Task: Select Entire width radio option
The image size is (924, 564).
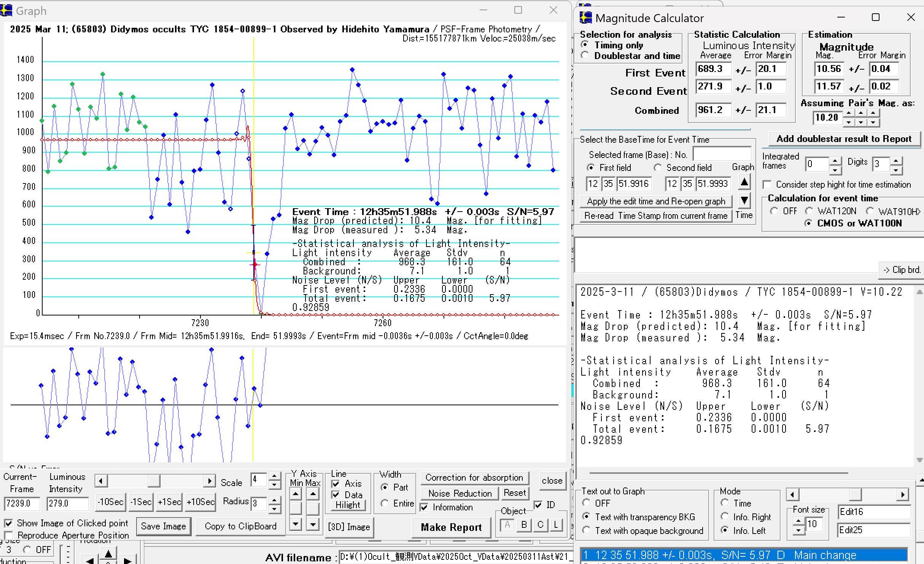Action: click(x=385, y=503)
